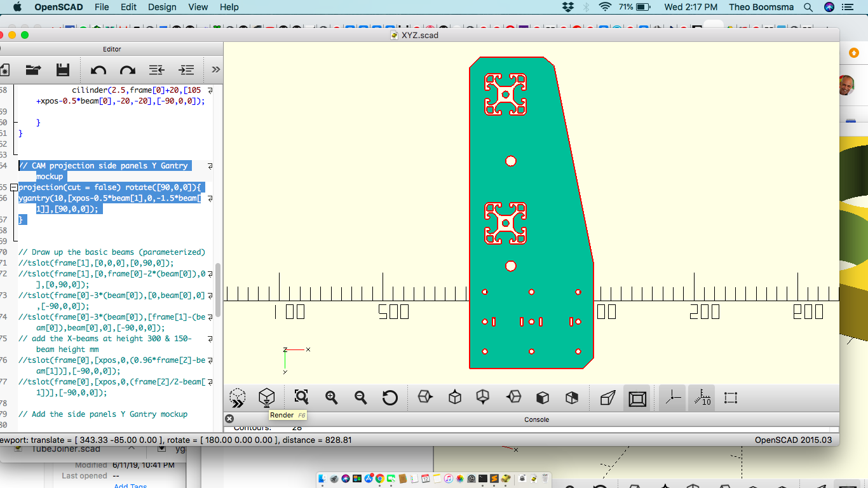Open the File menu
Viewport: 868px width, 488px height.
(102, 7)
